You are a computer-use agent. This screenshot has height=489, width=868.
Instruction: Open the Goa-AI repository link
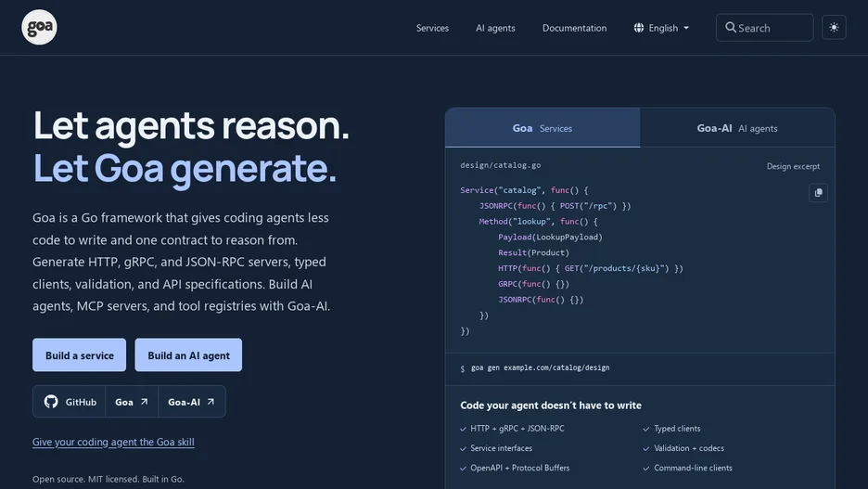(x=192, y=402)
